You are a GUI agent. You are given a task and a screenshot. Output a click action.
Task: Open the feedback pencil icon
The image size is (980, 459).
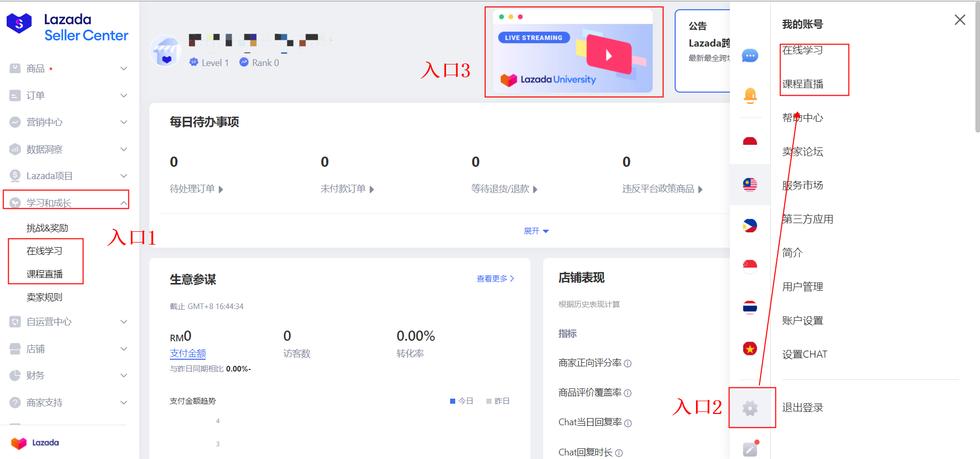(x=750, y=448)
